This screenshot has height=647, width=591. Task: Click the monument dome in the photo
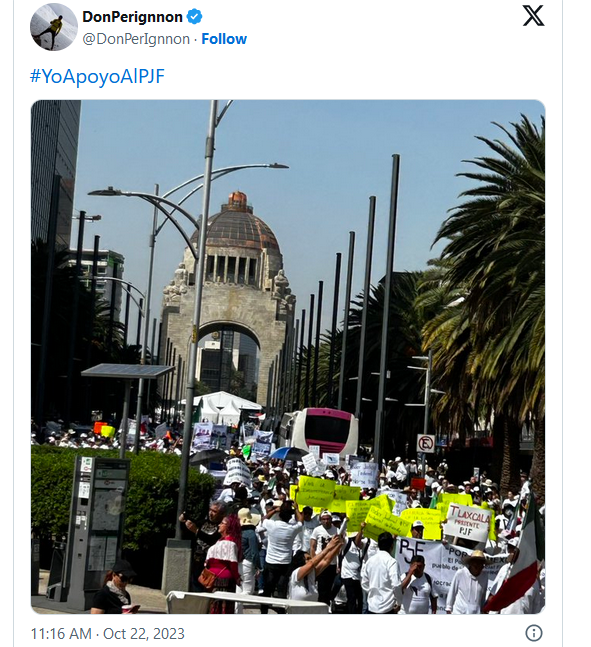pos(236,225)
